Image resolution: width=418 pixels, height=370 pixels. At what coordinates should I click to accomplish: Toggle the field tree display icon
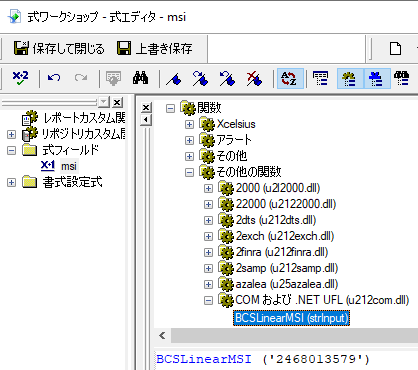(x=320, y=79)
